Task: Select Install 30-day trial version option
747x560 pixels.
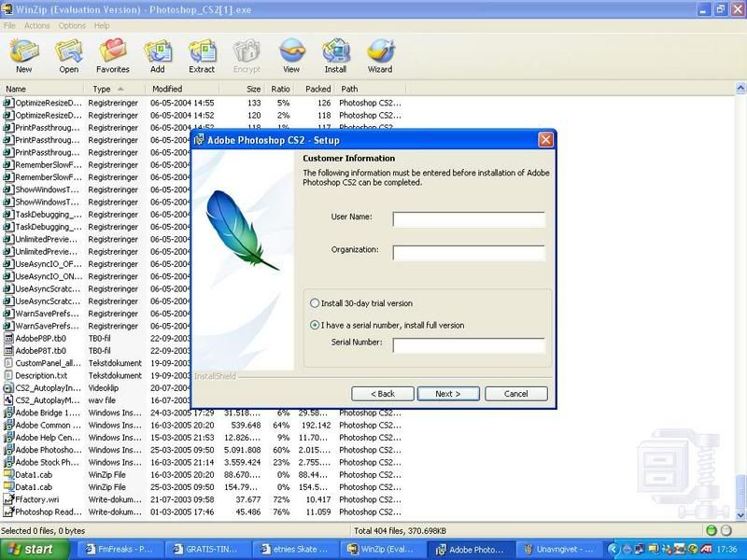Action: [315, 303]
